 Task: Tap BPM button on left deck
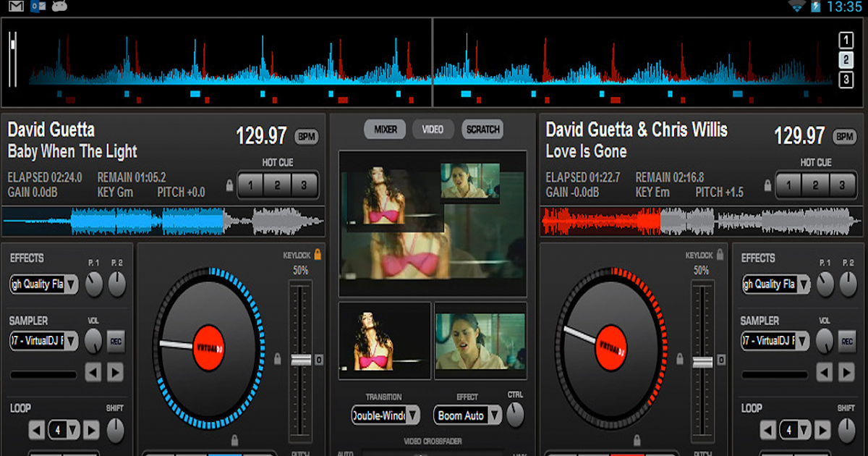(307, 136)
